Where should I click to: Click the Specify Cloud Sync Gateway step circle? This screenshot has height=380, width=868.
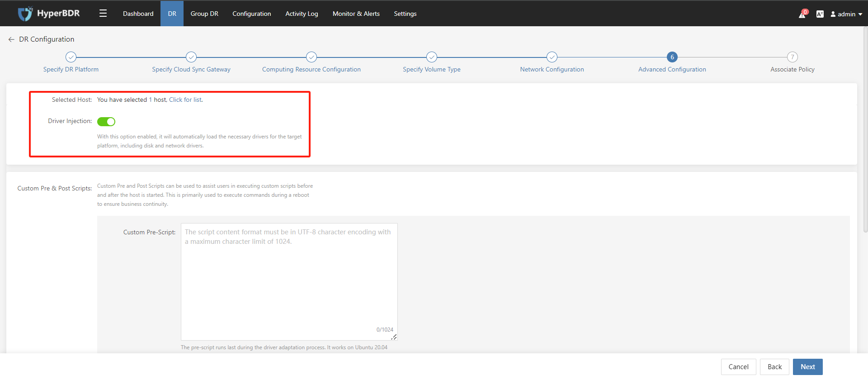(x=191, y=57)
